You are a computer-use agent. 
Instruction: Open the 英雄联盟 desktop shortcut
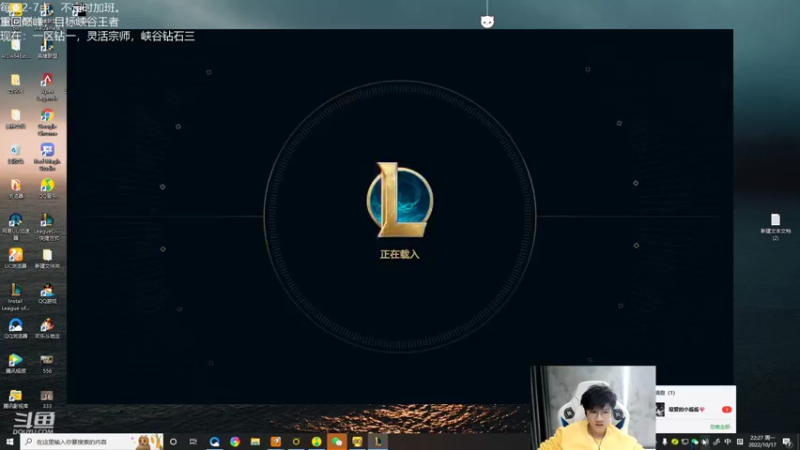coord(47,48)
